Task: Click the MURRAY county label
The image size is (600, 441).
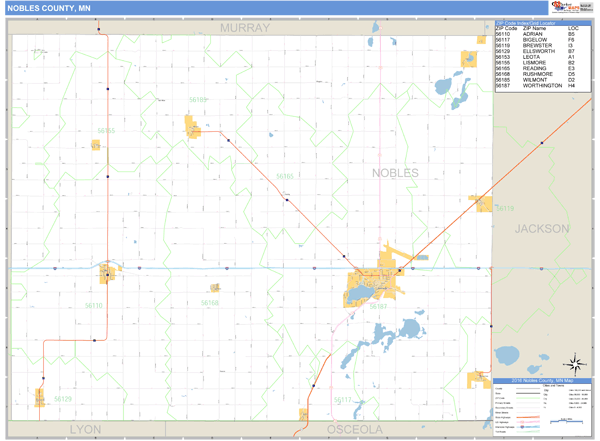Action: [245, 28]
